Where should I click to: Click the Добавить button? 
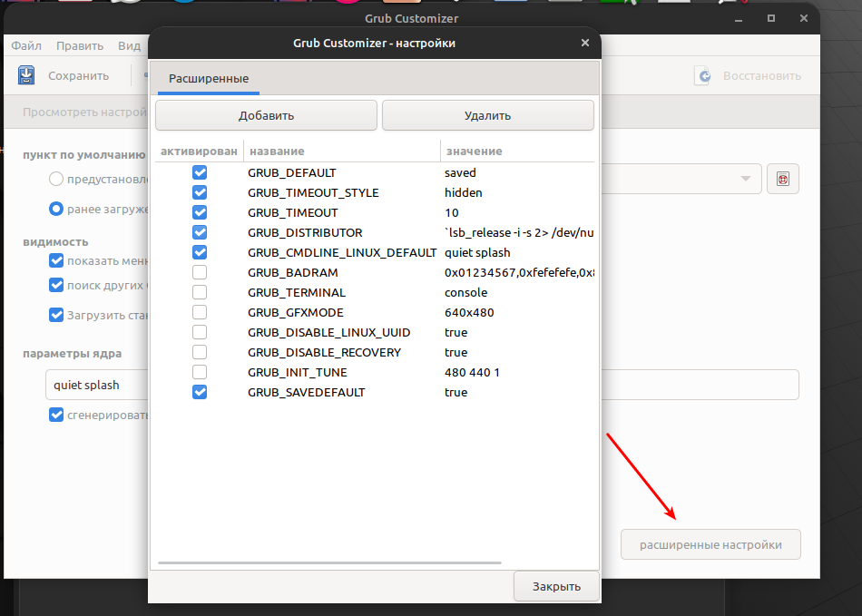pyautogui.click(x=266, y=115)
